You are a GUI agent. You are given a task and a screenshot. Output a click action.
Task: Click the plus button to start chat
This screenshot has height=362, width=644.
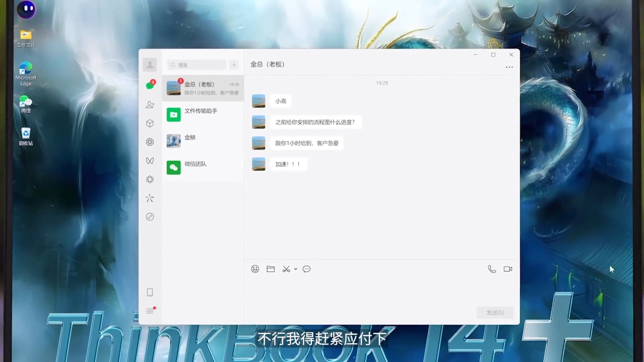[x=234, y=65]
